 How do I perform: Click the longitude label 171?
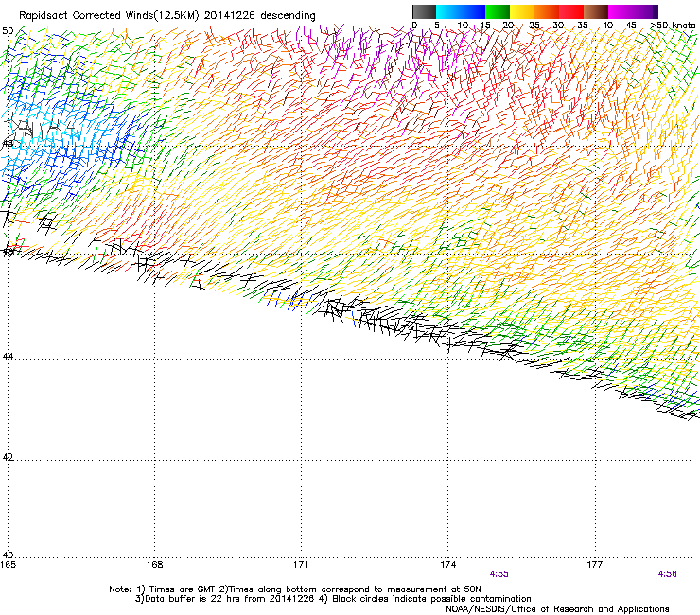301,565
